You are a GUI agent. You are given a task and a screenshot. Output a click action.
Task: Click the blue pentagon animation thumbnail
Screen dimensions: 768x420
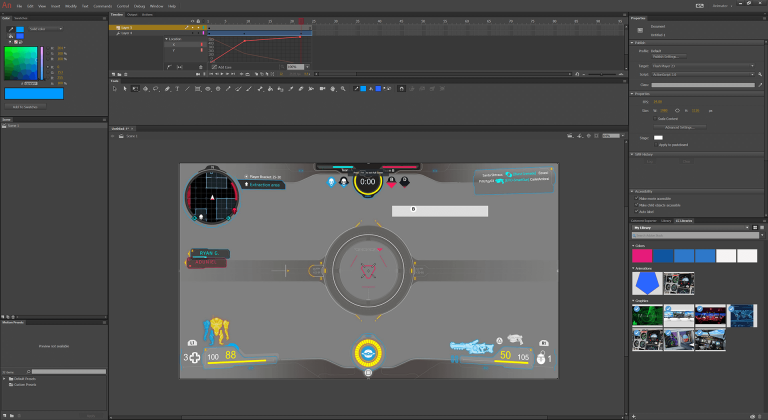point(647,284)
